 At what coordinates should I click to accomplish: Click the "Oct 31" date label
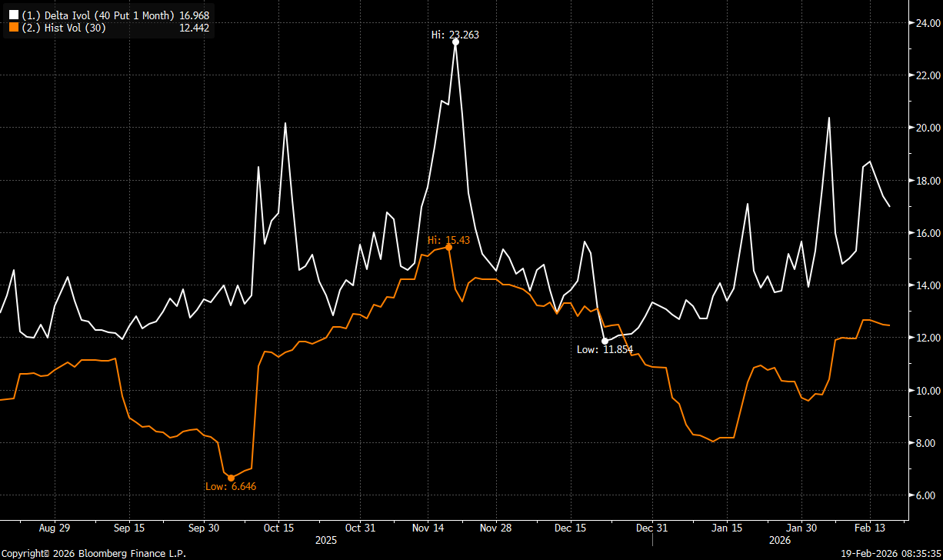[360, 528]
